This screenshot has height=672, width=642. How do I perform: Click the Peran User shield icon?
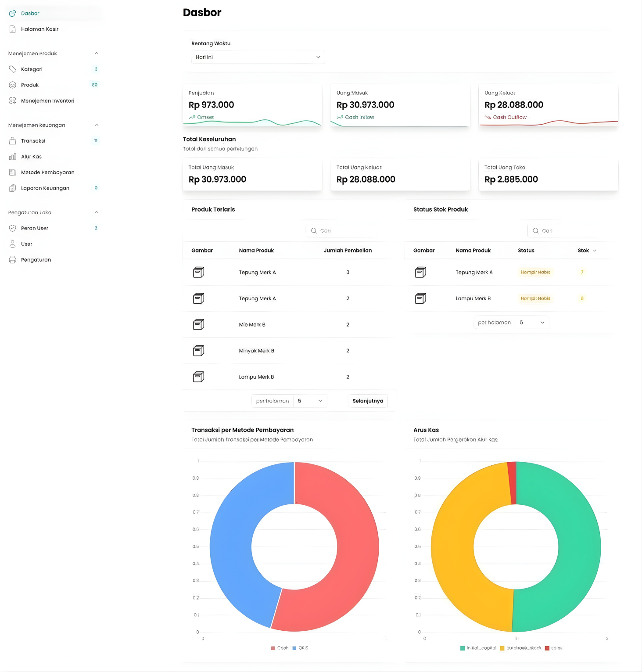point(12,228)
